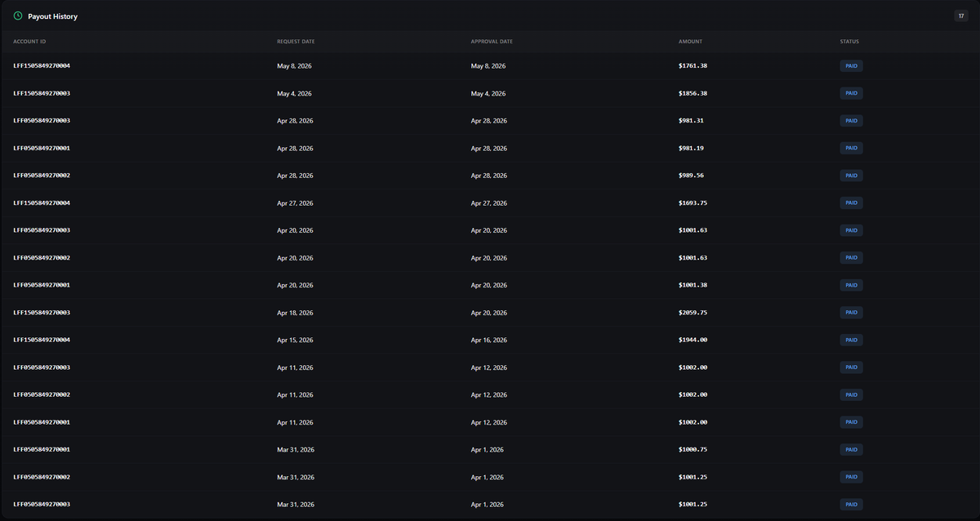980x521 pixels.
Task: Click the ACCOUNT ID column header
Action: (x=29, y=42)
